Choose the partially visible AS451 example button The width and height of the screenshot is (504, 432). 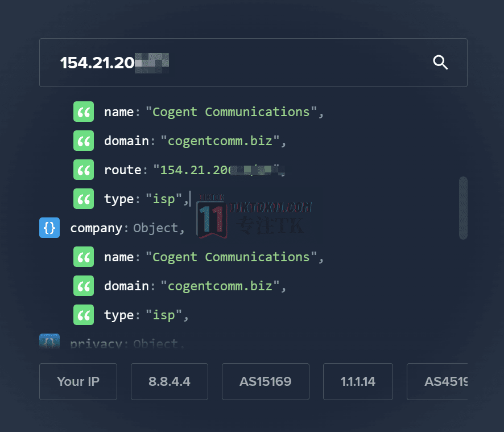(x=437, y=381)
